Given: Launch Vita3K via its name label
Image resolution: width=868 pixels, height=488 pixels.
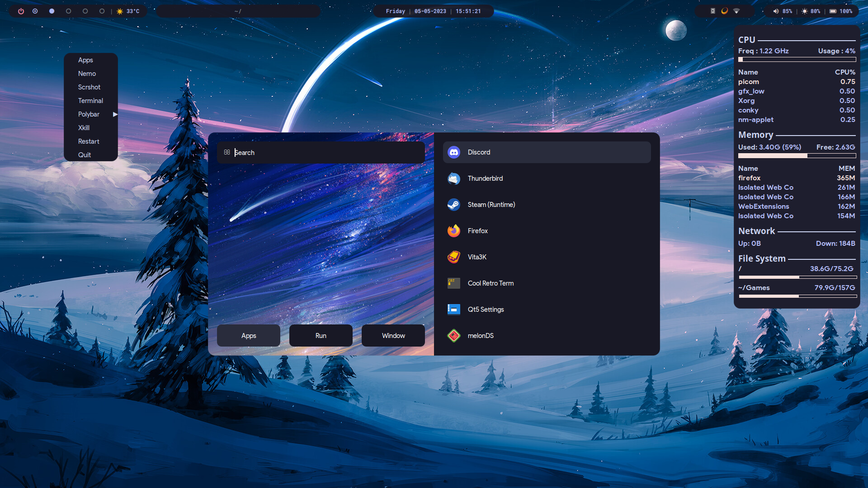Looking at the screenshot, I should [x=477, y=257].
